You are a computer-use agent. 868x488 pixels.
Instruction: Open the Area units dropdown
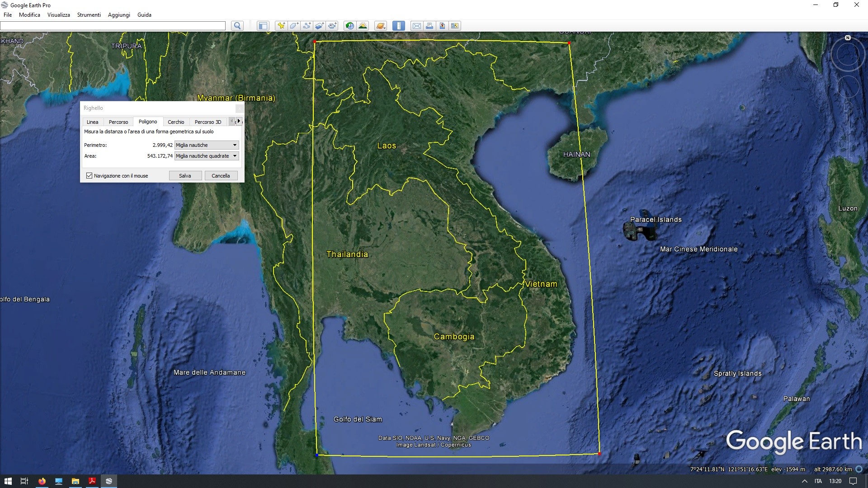tap(206, 156)
